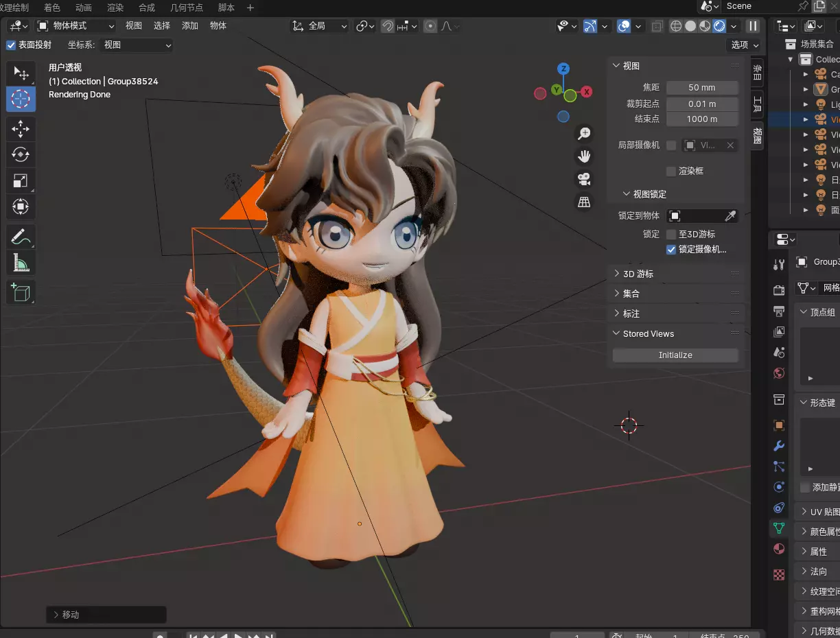Toggle the 表面投射 checkbox
840x638 pixels.
10,45
